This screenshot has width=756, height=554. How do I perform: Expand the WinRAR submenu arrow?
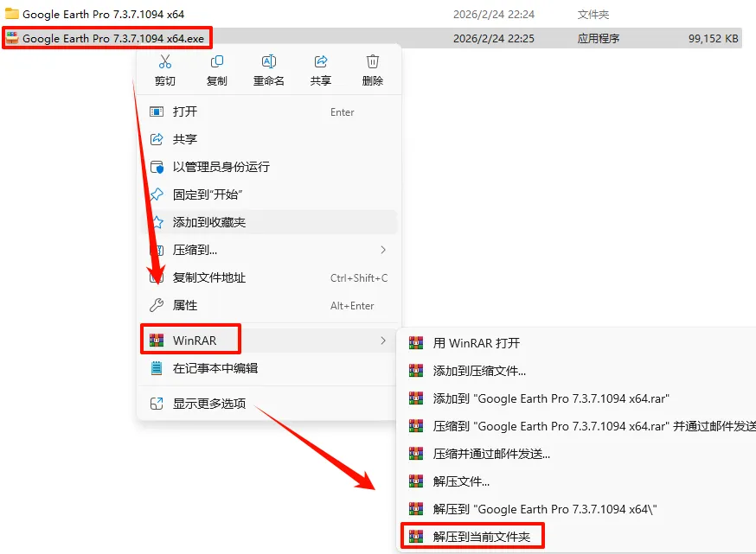[383, 341]
